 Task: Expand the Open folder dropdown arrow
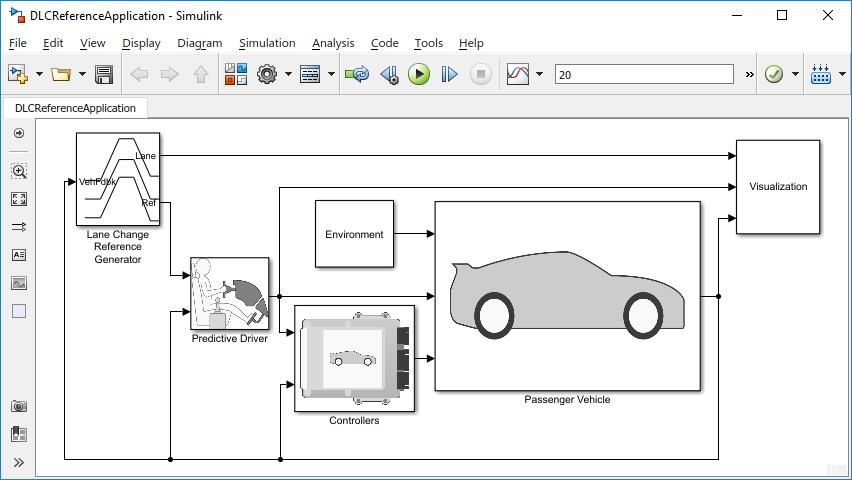[82, 74]
